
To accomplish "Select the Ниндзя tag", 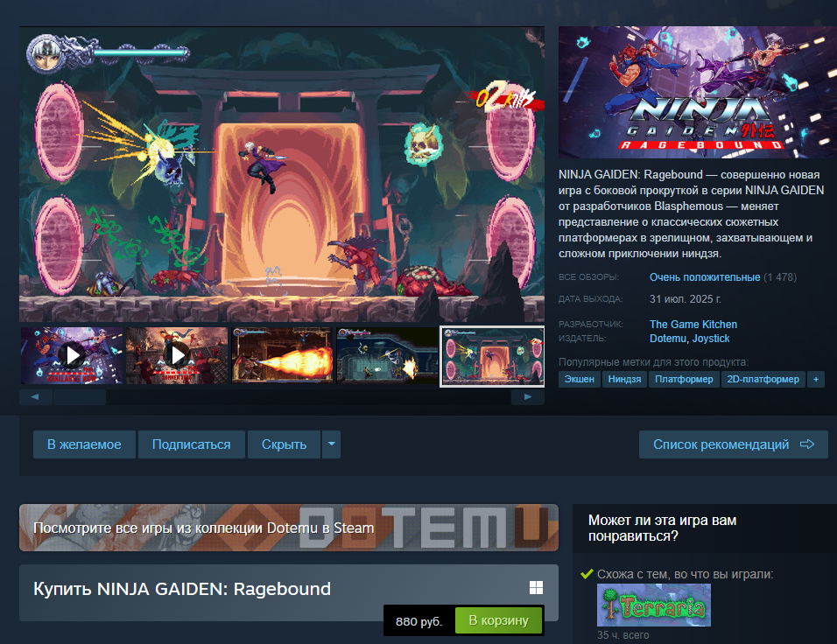I will (624, 379).
